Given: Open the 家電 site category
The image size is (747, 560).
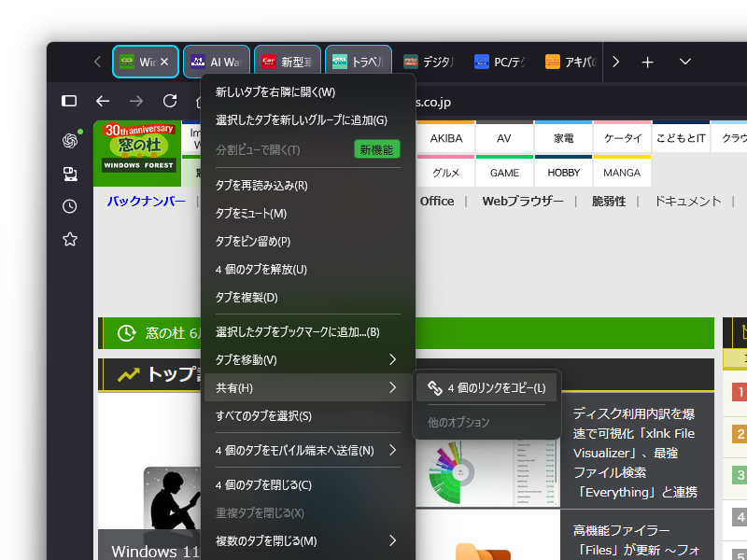Looking at the screenshot, I should 563,137.
